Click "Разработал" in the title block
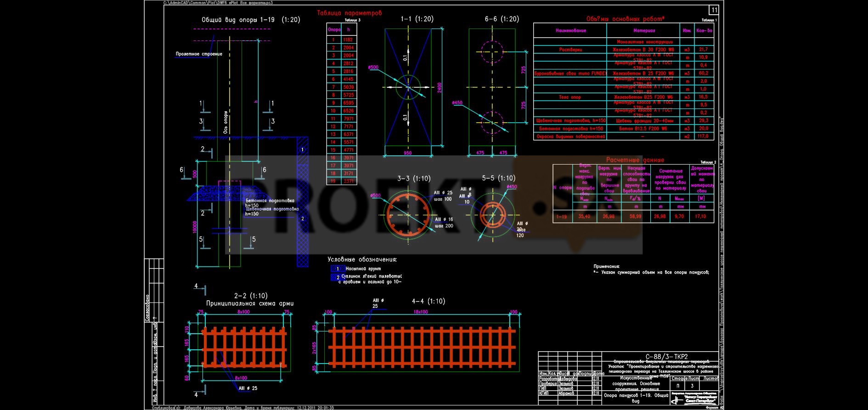The height and width of the screenshot is (410, 868). (548, 378)
